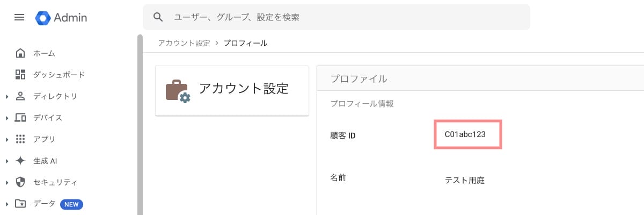Go to アカウント設定 breadcrumb link
644x215 pixels.
click(184, 43)
